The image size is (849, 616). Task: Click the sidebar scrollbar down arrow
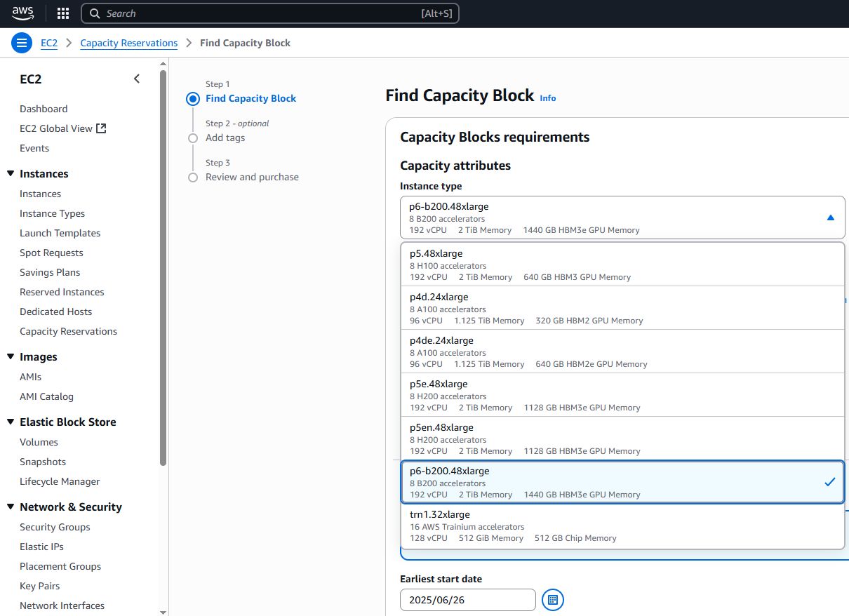[x=163, y=612]
